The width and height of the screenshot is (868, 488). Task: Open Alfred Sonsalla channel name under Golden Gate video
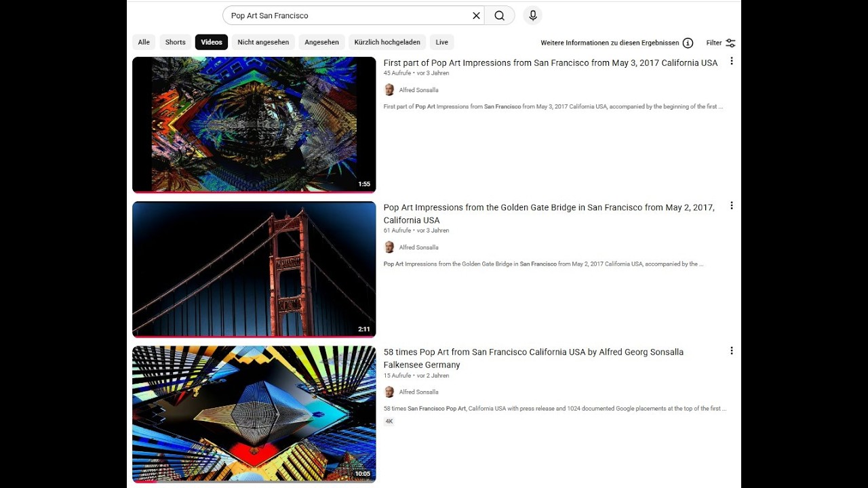click(418, 247)
